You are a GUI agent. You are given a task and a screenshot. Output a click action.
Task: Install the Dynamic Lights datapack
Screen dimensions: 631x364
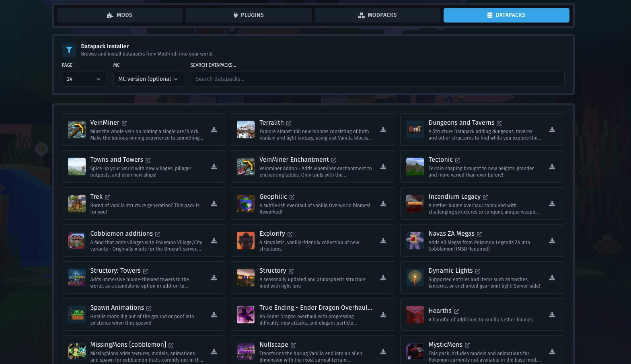click(x=552, y=278)
